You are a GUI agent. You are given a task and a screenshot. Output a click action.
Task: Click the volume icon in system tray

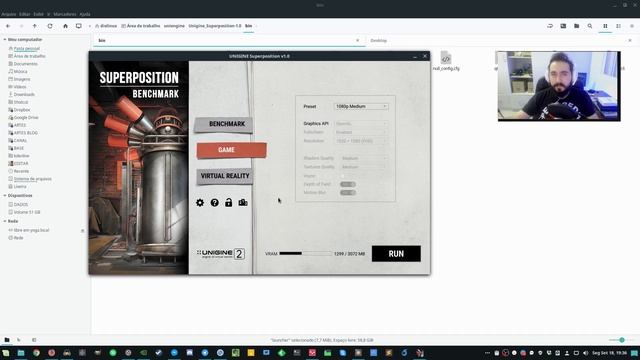(x=586, y=353)
